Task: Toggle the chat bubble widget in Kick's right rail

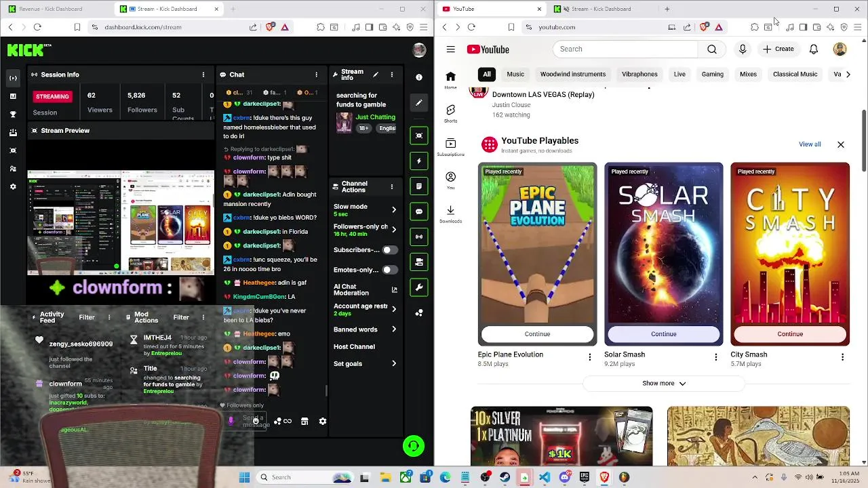Action: 419,211
